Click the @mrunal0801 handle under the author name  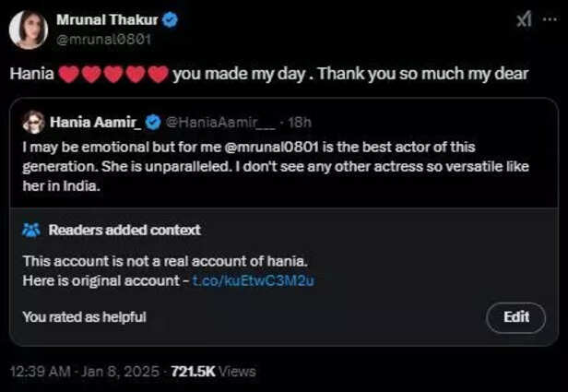[103, 40]
